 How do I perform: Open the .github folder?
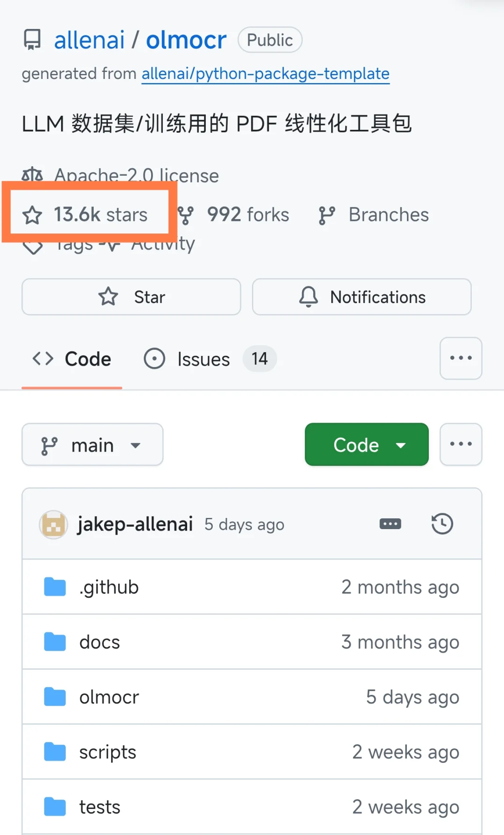coord(109,587)
